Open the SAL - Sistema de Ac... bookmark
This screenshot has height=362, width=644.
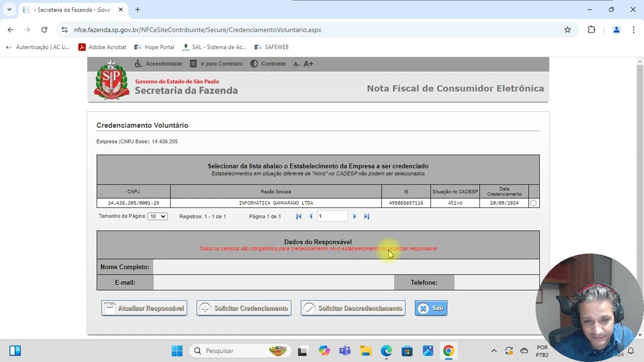click(x=214, y=47)
